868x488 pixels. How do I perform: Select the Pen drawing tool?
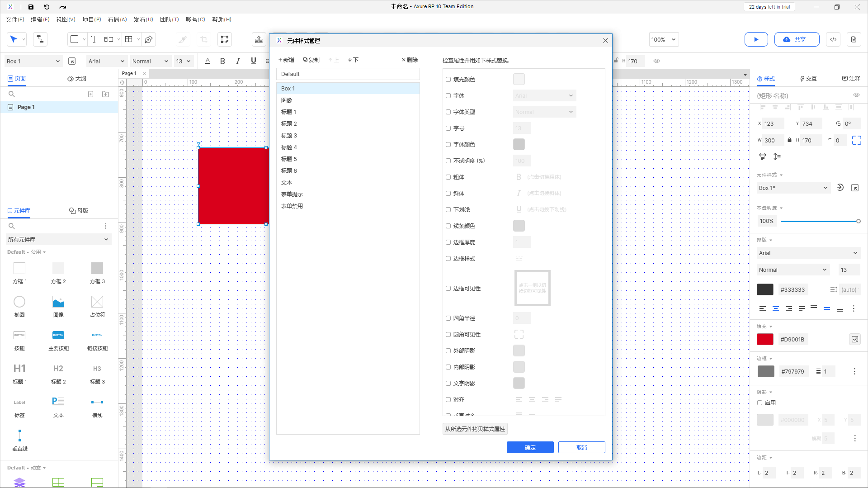coord(149,39)
